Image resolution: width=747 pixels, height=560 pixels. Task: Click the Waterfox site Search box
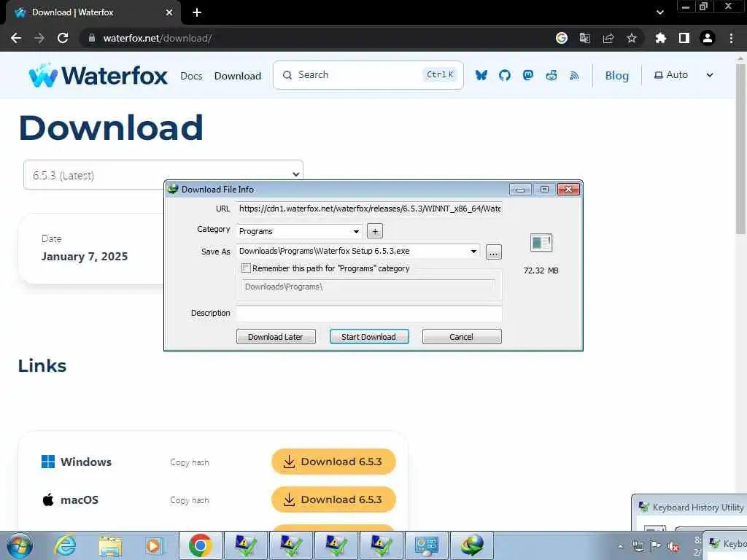tap(368, 75)
